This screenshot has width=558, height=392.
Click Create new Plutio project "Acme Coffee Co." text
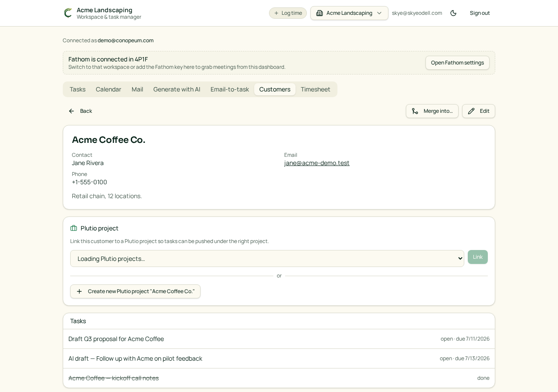pyautogui.click(x=141, y=291)
